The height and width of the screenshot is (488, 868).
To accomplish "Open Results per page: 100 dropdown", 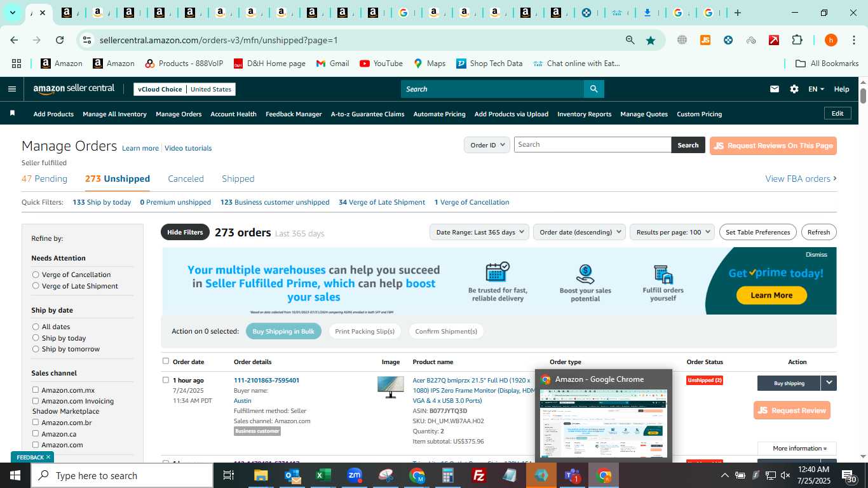I will click(672, 232).
